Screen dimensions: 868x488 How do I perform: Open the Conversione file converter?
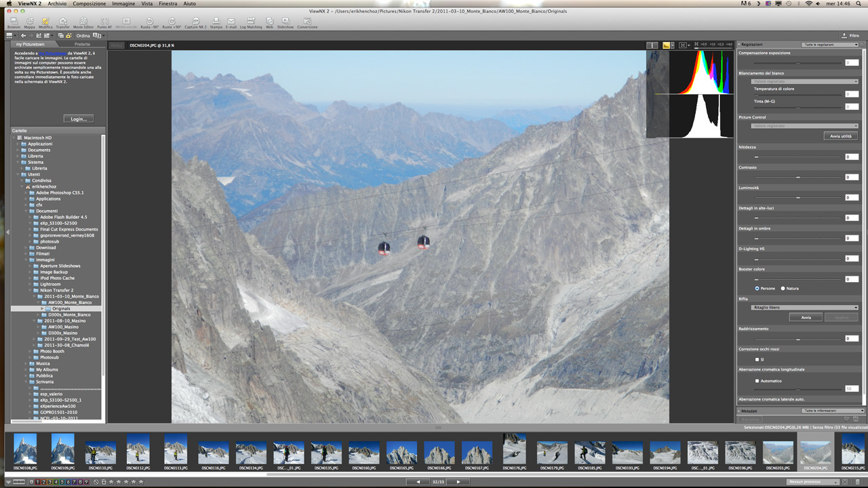pyautogui.click(x=307, y=23)
